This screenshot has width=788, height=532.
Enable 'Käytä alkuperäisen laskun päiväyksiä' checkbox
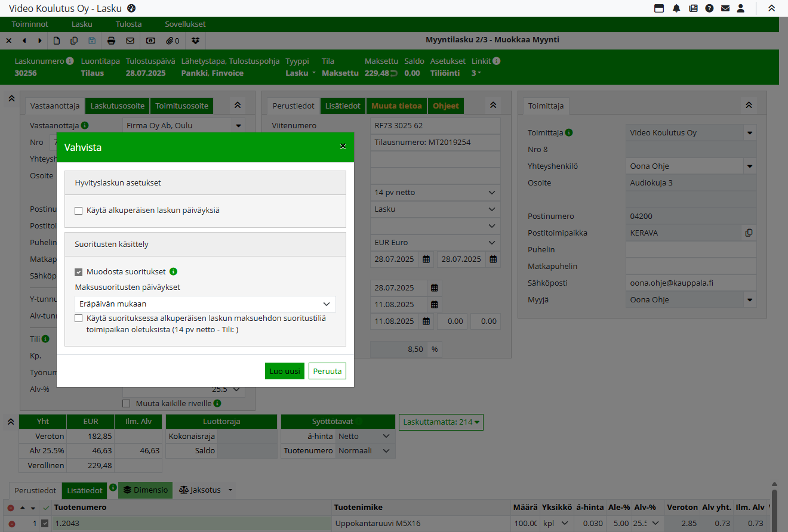pyautogui.click(x=79, y=211)
